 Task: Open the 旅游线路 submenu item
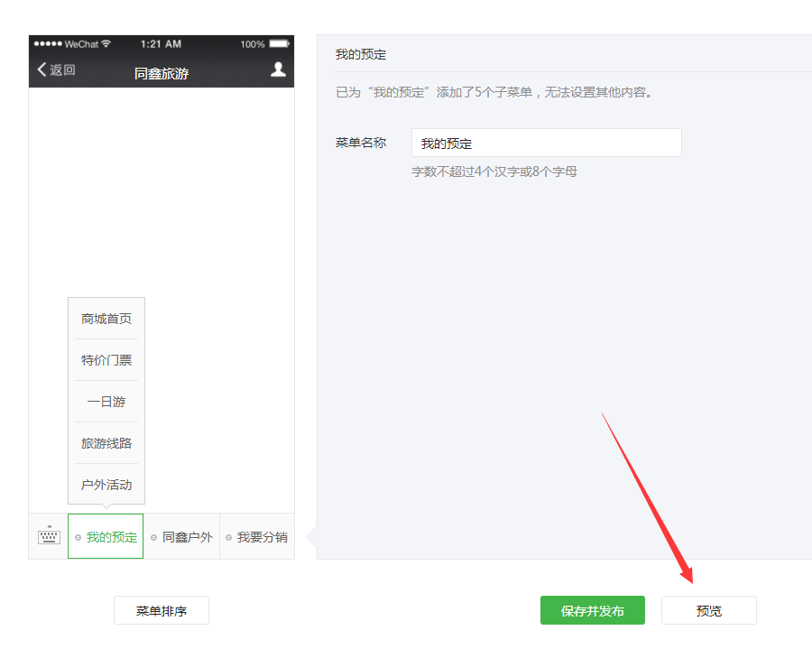point(106,443)
